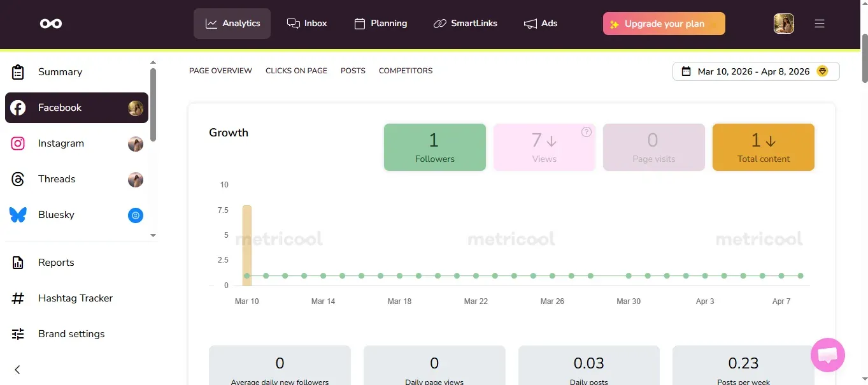Image resolution: width=868 pixels, height=385 pixels.
Task: Click the Bluesky butterfly icon
Action: (x=18, y=215)
